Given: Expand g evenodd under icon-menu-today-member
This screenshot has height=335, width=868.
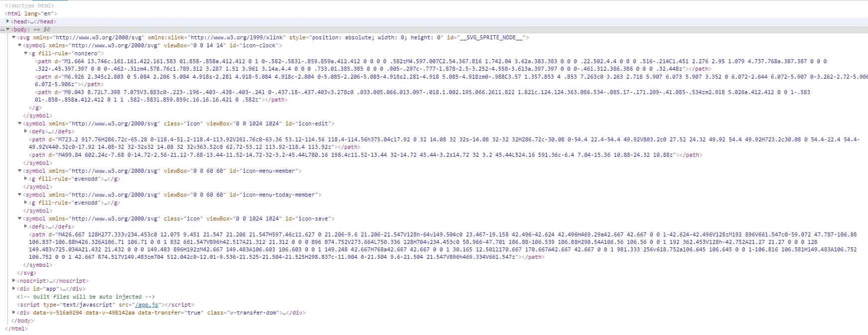Looking at the screenshot, I should [x=25, y=203].
